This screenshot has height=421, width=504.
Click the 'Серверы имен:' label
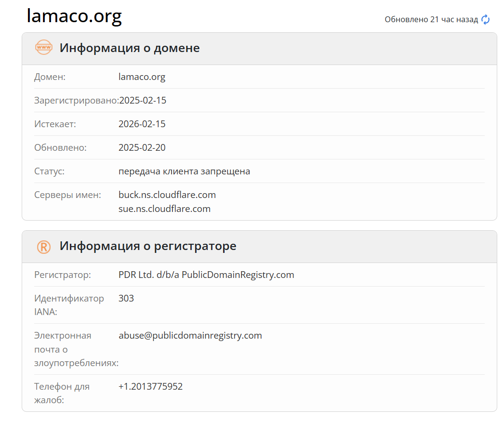pyautogui.click(x=67, y=195)
